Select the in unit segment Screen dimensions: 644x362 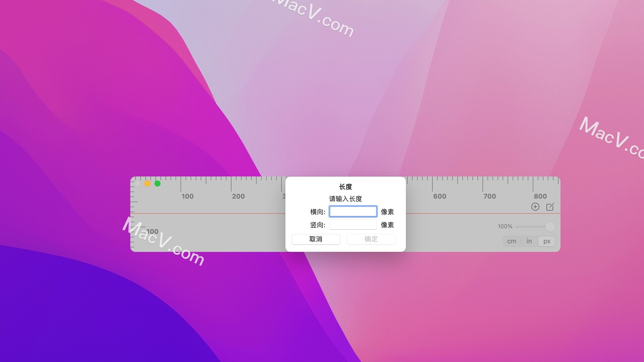click(x=529, y=241)
